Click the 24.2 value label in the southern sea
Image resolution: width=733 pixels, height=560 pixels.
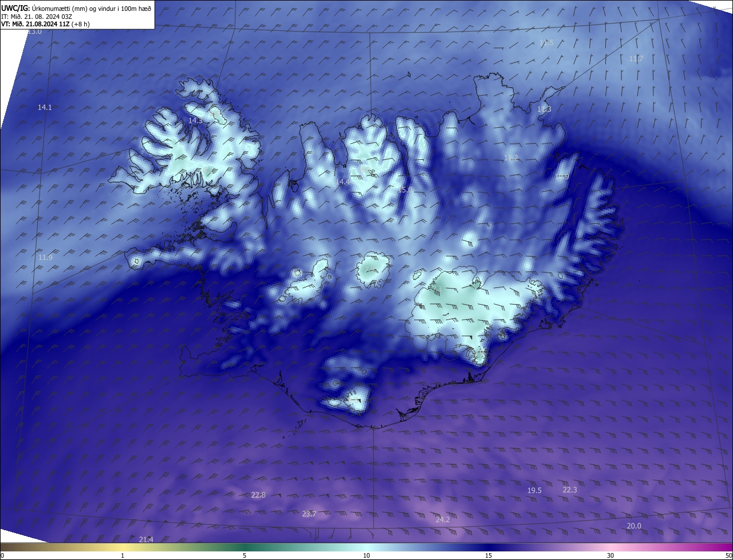point(442,520)
